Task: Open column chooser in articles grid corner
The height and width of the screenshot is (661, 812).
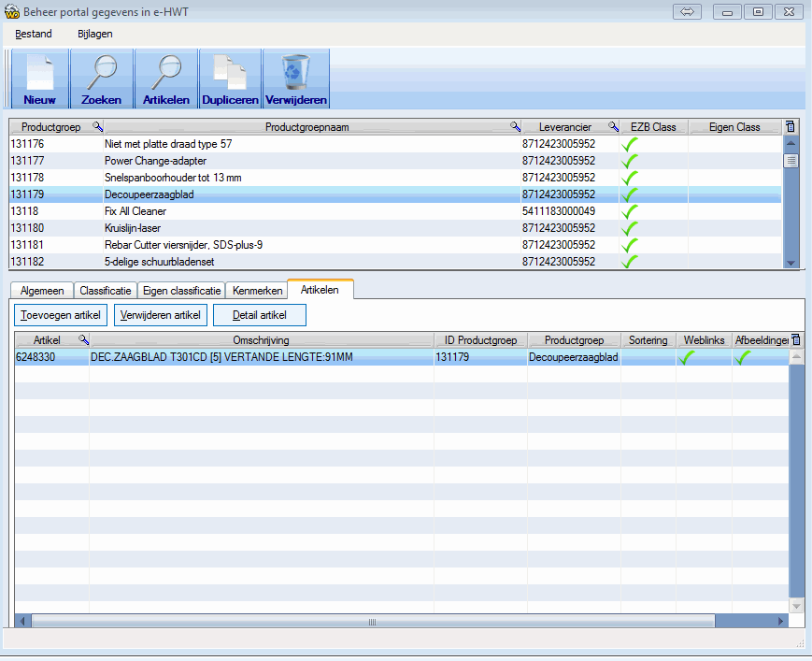Action: 796,340
